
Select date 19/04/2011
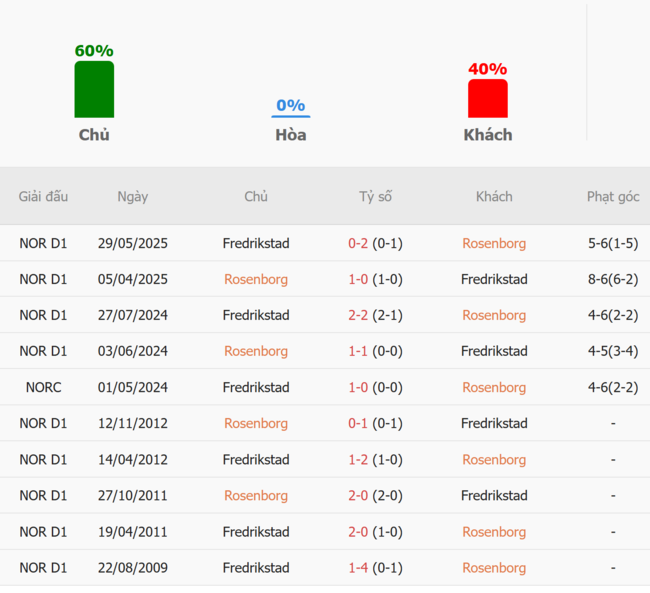point(133,532)
